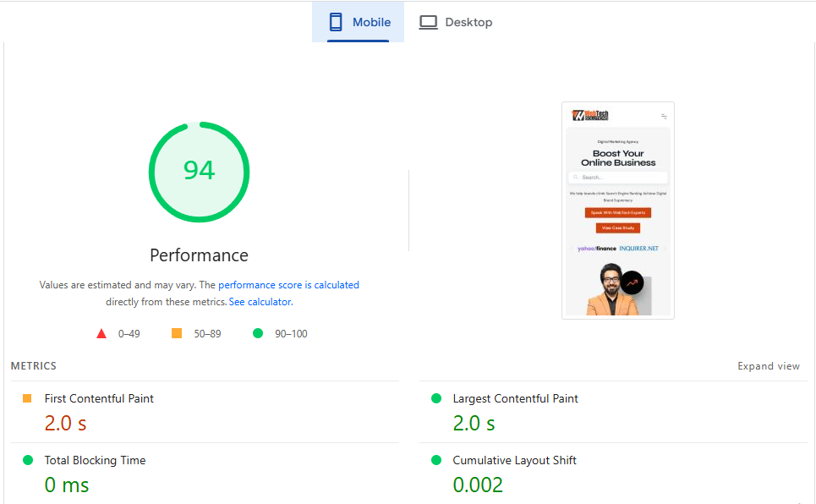
Task: Click the 'Boost Your Online Business' heading in the preview
Action: 618,158
